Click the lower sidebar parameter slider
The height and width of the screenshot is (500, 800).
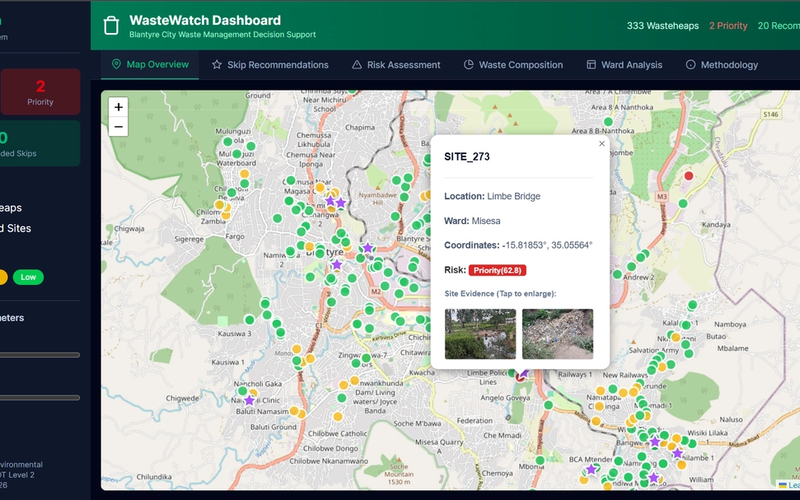point(40,397)
